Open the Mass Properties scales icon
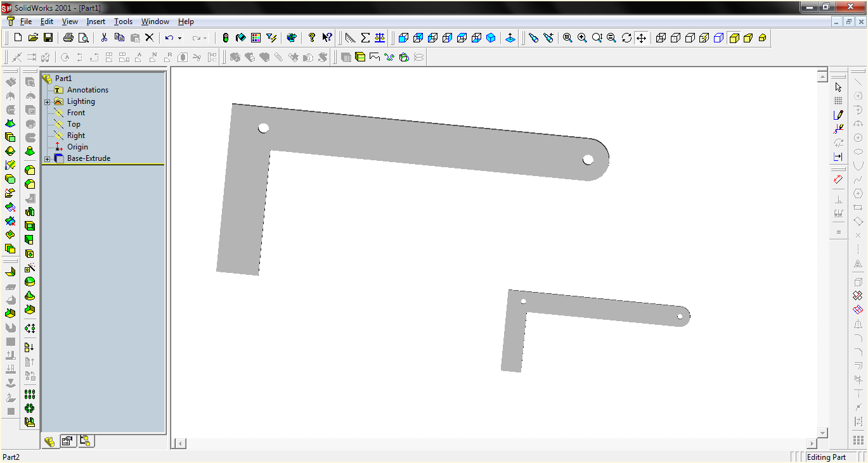This screenshot has height=463, width=868. 380,38
